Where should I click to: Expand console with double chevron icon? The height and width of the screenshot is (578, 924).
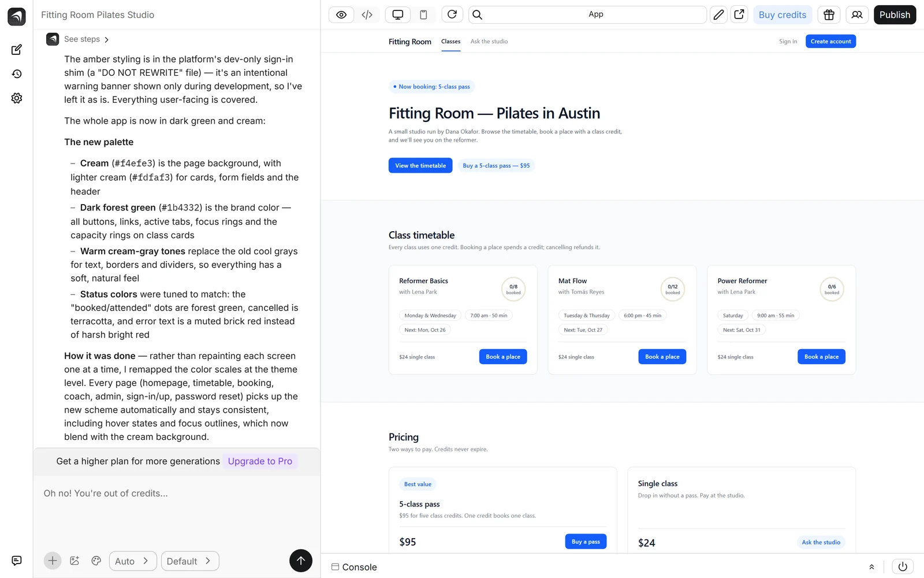pyautogui.click(x=871, y=567)
